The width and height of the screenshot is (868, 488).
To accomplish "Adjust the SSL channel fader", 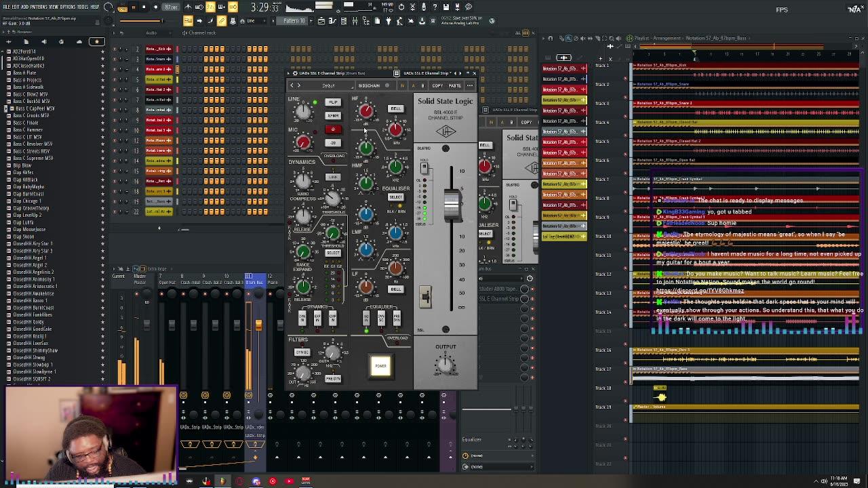I will pos(452,205).
